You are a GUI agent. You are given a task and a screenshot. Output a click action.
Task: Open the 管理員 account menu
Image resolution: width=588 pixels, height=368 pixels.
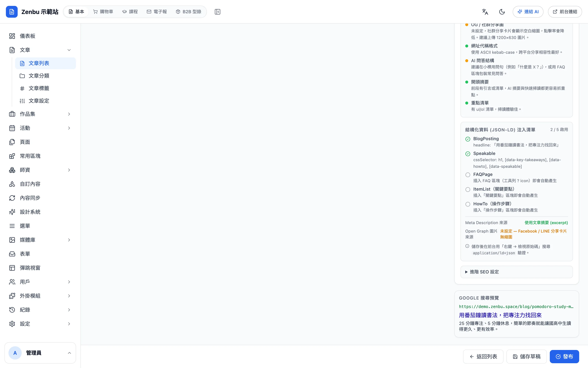40,353
